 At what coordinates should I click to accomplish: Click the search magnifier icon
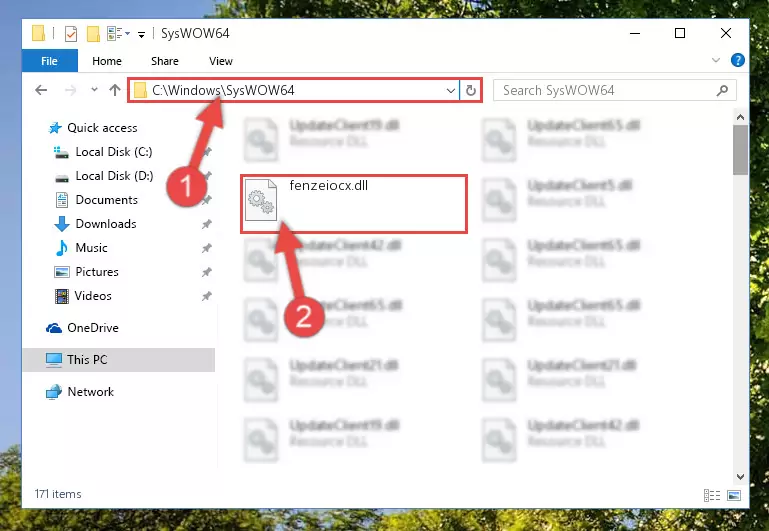pyautogui.click(x=722, y=91)
